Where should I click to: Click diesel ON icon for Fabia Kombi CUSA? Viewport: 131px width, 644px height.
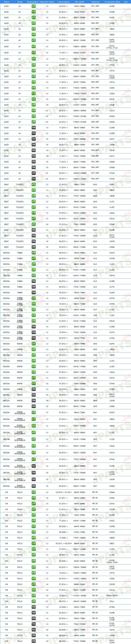point(34,338)
